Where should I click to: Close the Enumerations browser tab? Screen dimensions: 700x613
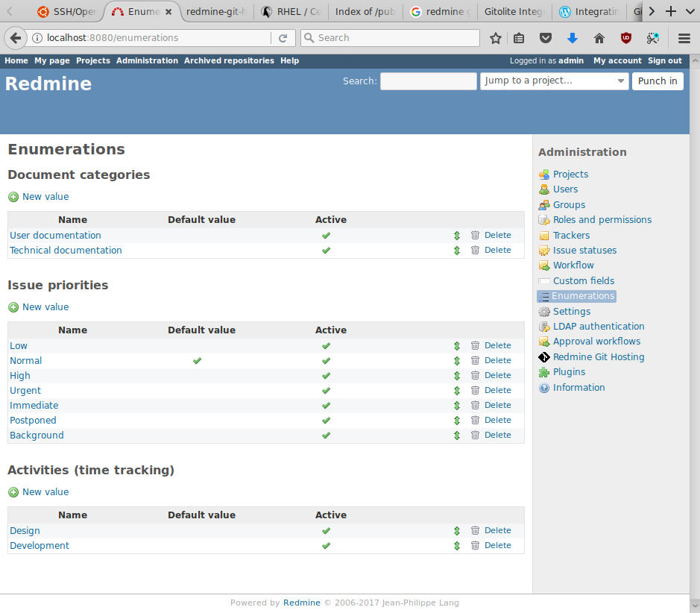[168, 12]
